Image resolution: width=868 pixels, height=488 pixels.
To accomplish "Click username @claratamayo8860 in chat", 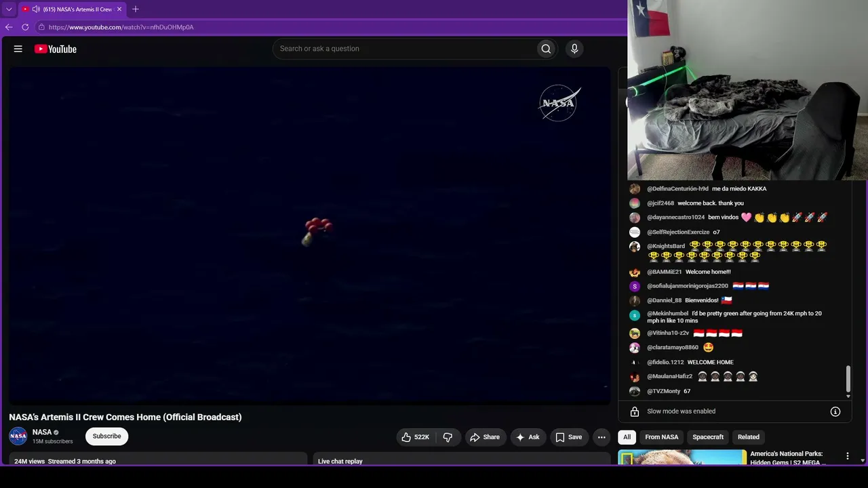I will click(673, 348).
